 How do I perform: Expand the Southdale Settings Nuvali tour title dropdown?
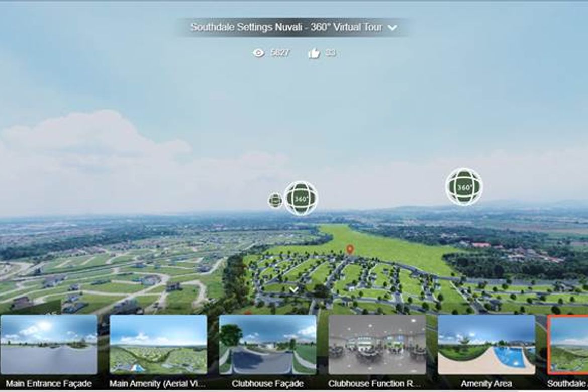click(392, 27)
